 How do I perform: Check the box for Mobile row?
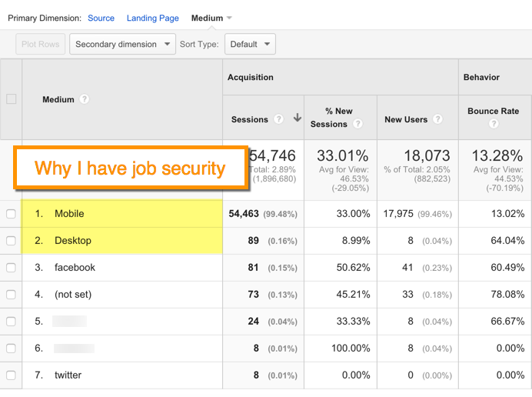tap(11, 214)
